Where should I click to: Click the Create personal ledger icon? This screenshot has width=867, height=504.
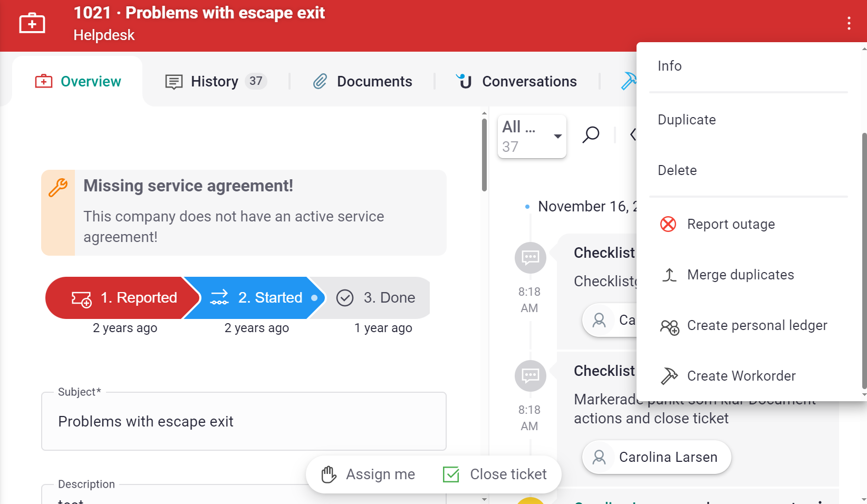coord(669,327)
